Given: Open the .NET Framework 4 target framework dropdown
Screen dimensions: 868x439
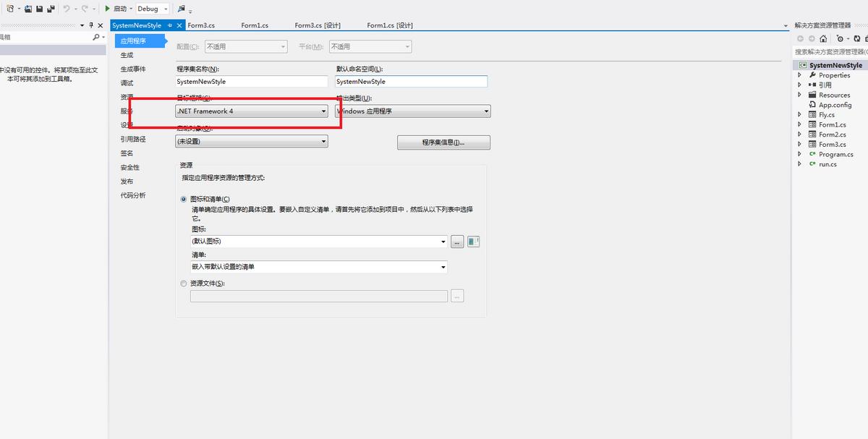Looking at the screenshot, I should (x=323, y=111).
